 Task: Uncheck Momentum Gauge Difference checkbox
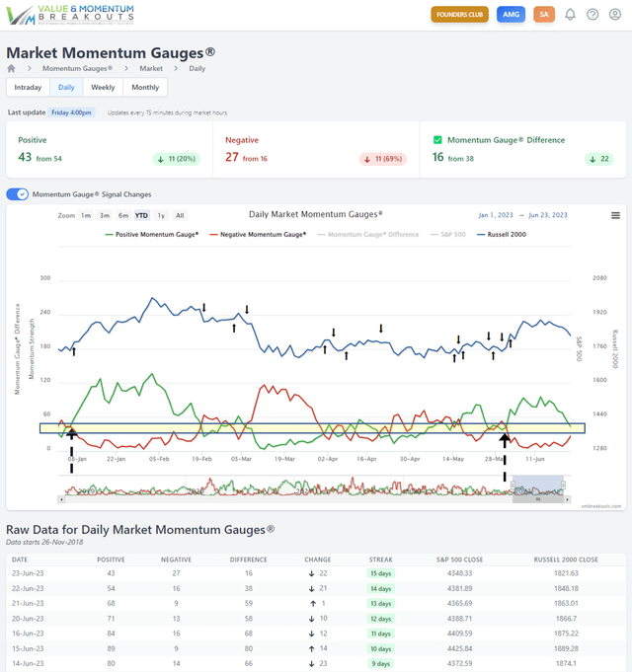pyautogui.click(x=437, y=140)
